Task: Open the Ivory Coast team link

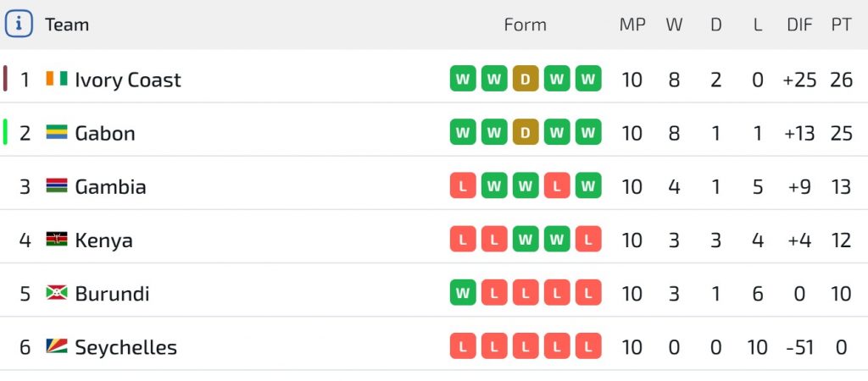Action: 128,80
